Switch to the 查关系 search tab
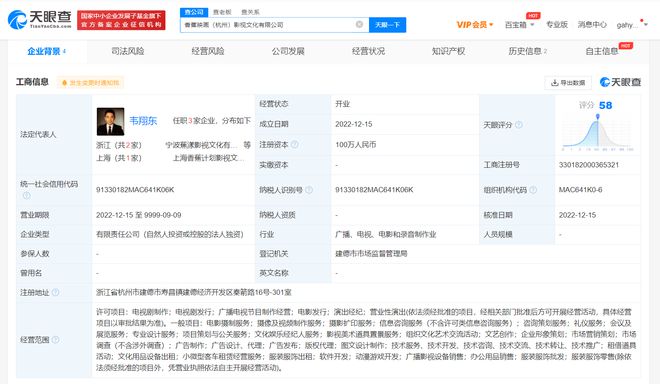The width and height of the screenshot is (660, 384). pyautogui.click(x=250, y=12)
